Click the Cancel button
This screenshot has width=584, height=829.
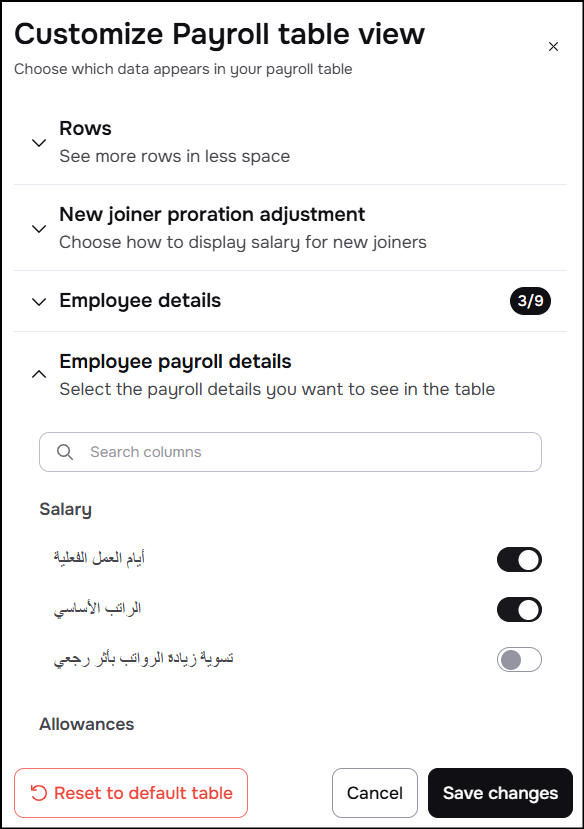(x=375, y=793)
